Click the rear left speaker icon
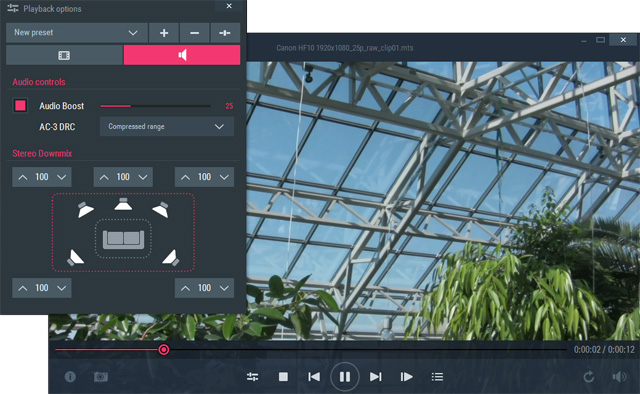This screenshot has width=640, height=394. (x=75, y=258)
